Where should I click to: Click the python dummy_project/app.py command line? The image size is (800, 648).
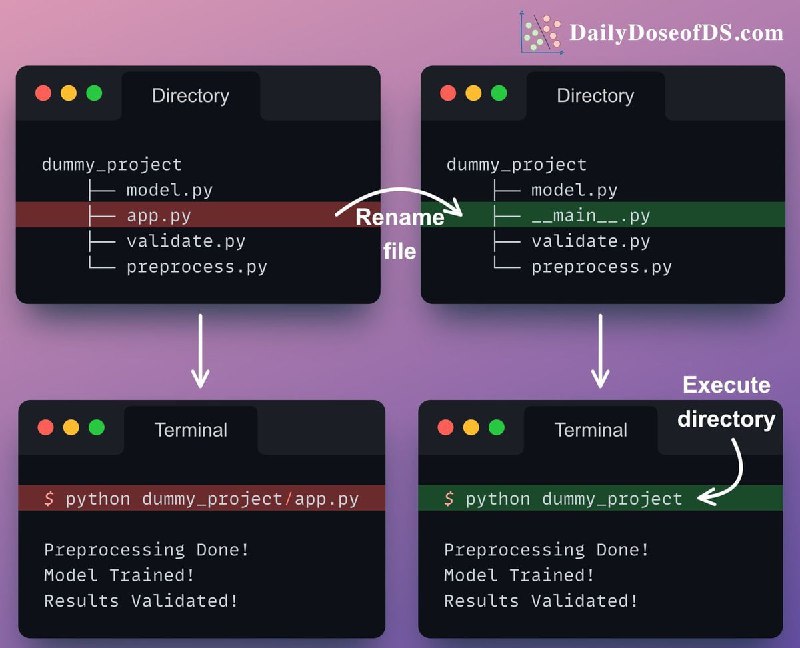pyautogui.click(x=202, y=499)
